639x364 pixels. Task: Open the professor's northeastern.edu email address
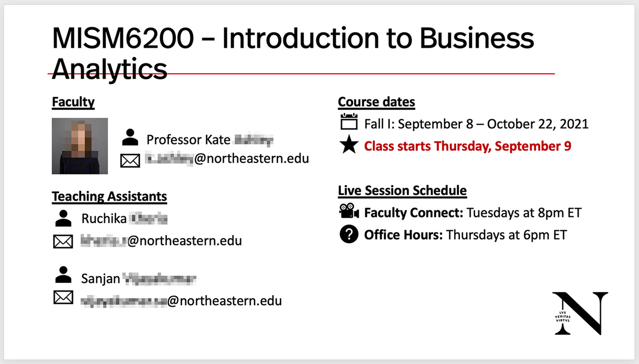click(227, 158)
